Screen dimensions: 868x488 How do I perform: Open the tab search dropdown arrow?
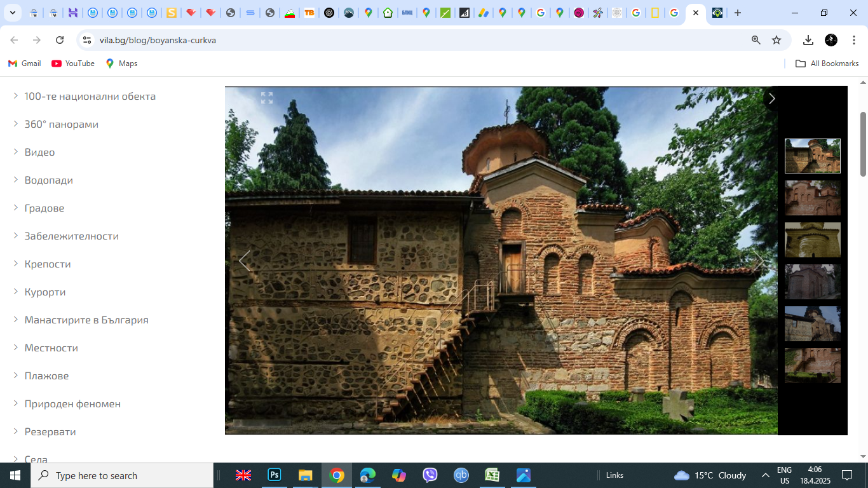[13, 13]
